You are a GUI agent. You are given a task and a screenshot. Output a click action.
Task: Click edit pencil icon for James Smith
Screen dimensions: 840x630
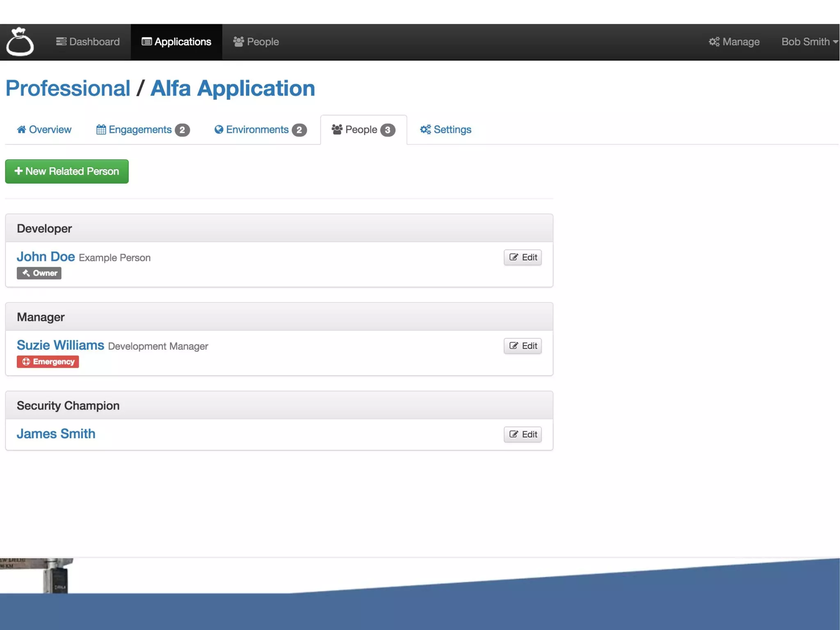[x=514, y=434]
